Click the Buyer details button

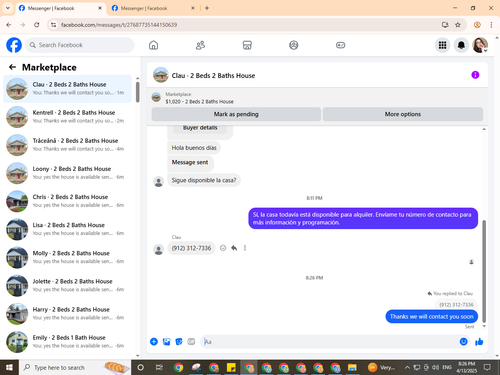(x=200, y=128)
